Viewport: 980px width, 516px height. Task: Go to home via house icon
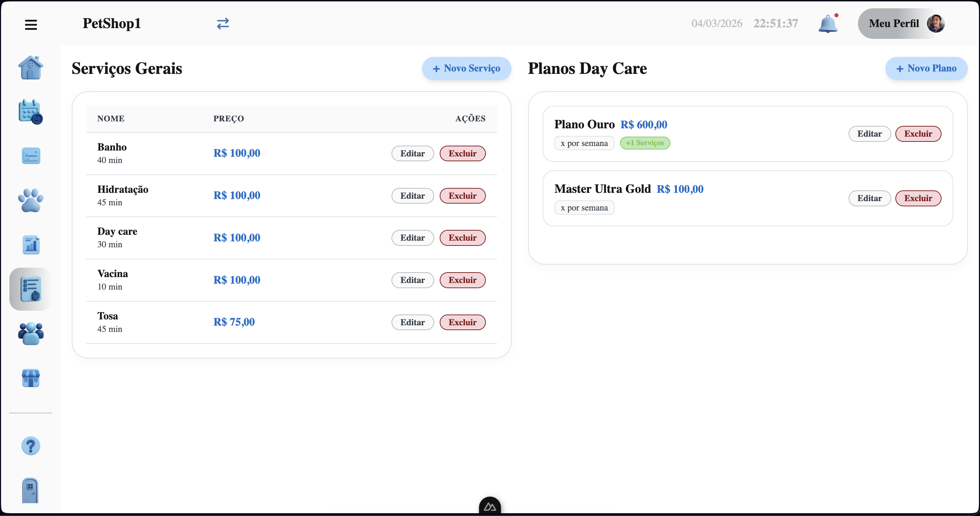pyautogui.click(x=31, y=68)
